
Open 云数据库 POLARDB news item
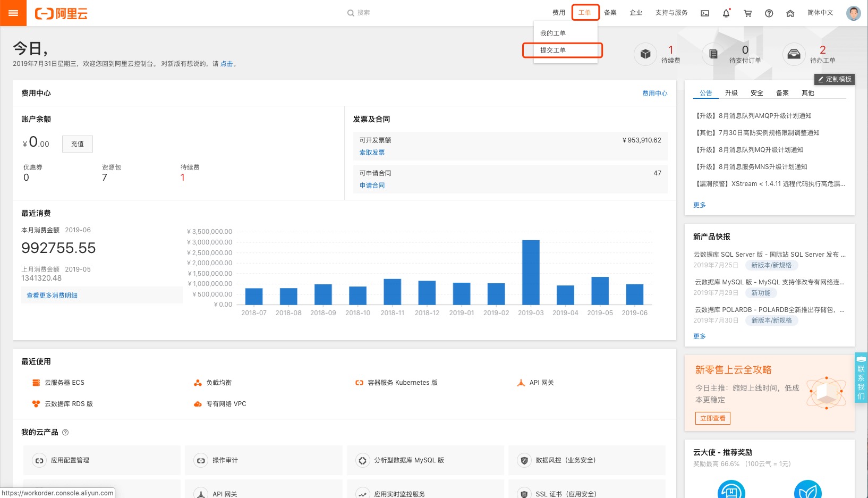pyautogui.click(x=770, y=310)
